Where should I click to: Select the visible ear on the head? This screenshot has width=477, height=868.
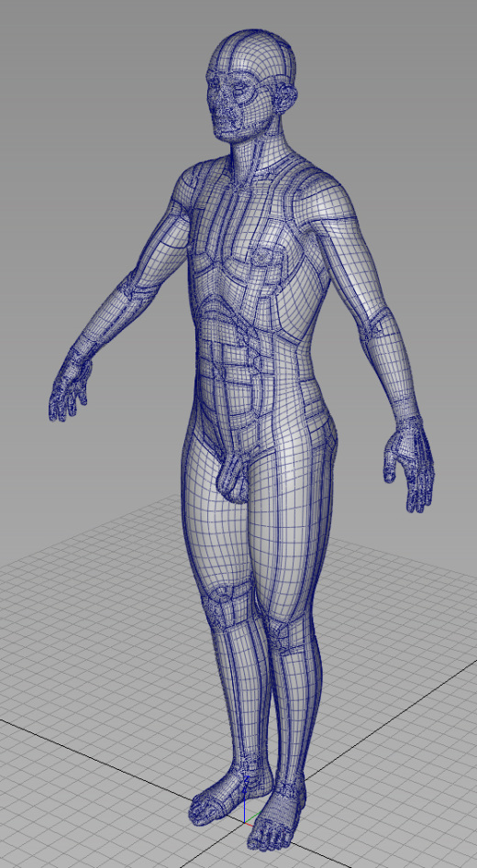[x=288, y=97]
